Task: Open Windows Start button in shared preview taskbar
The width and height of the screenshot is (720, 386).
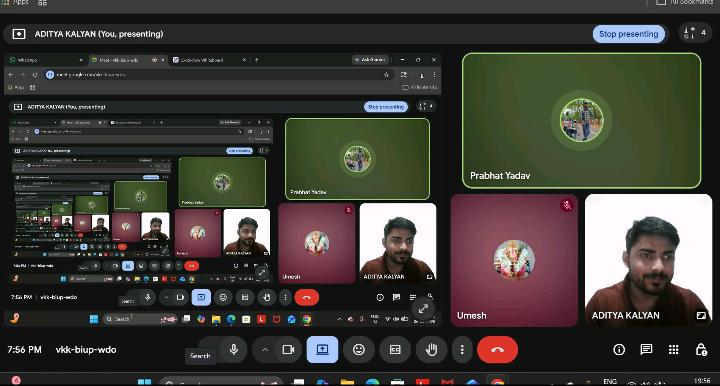Action: click(94, 319)
